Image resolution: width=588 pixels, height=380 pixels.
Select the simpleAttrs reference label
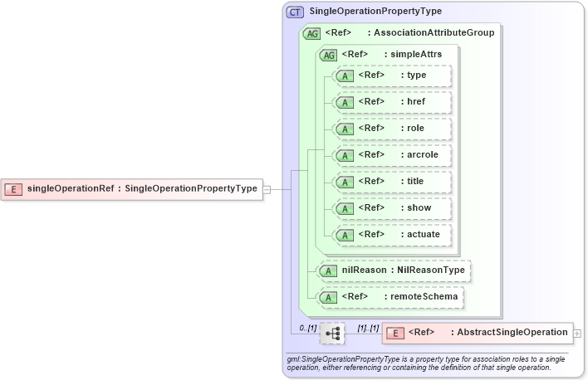click(392, 54)
